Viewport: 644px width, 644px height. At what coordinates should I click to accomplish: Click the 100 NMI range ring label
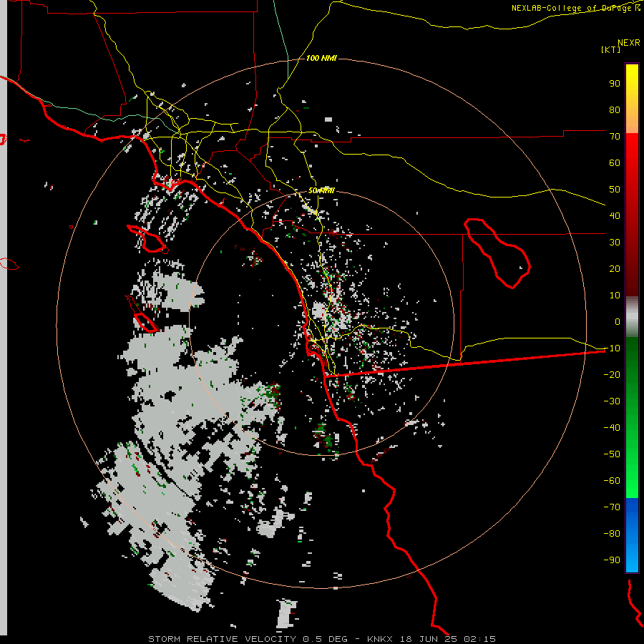click(321, 59)
